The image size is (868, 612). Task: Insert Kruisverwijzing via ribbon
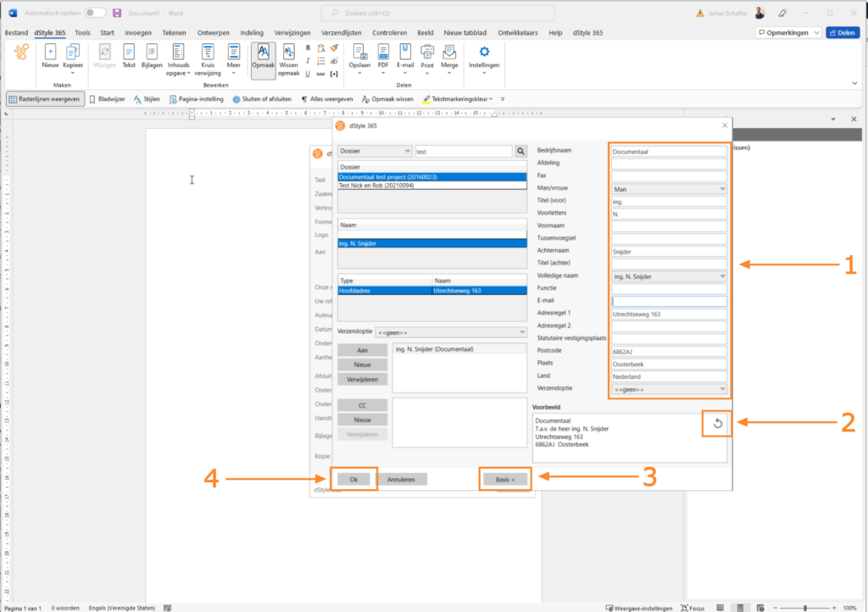208,60
